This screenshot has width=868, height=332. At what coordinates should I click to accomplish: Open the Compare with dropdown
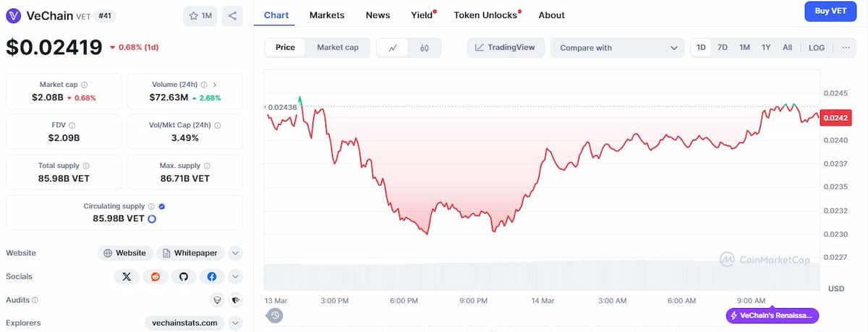tap(617, 48)
